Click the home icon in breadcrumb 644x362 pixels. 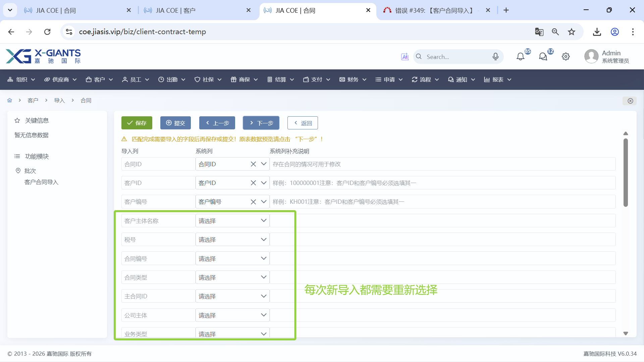(x=10, y=100)
